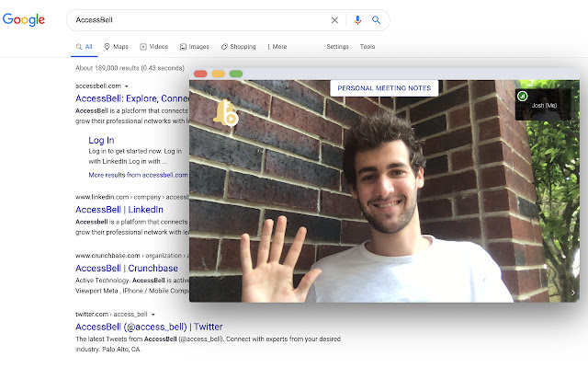Open the AccessBell: Explore, Connect result

(x=132, y=98)
